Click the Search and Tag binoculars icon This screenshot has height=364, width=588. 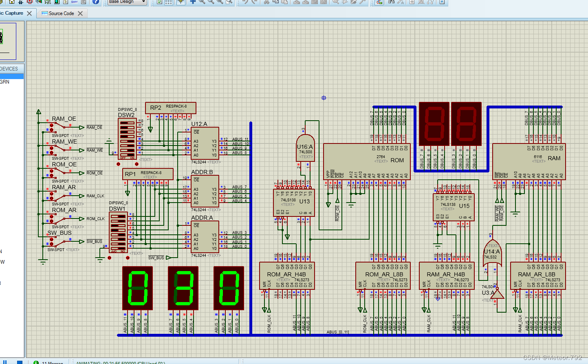point(391,2)
